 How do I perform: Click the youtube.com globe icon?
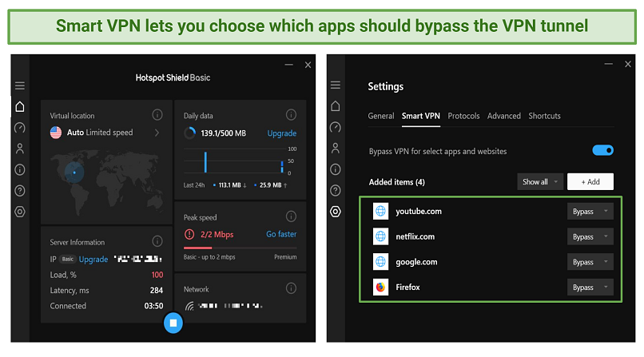click(x=381, y=212)
